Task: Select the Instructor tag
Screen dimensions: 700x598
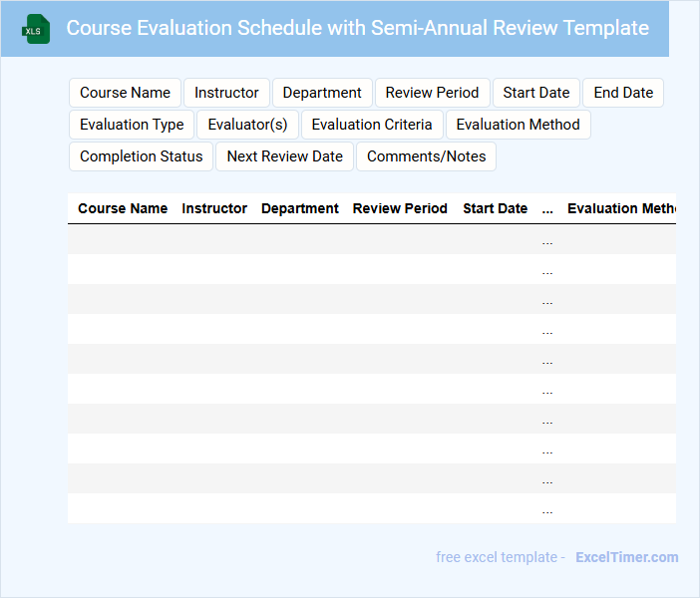Action: 226,93
